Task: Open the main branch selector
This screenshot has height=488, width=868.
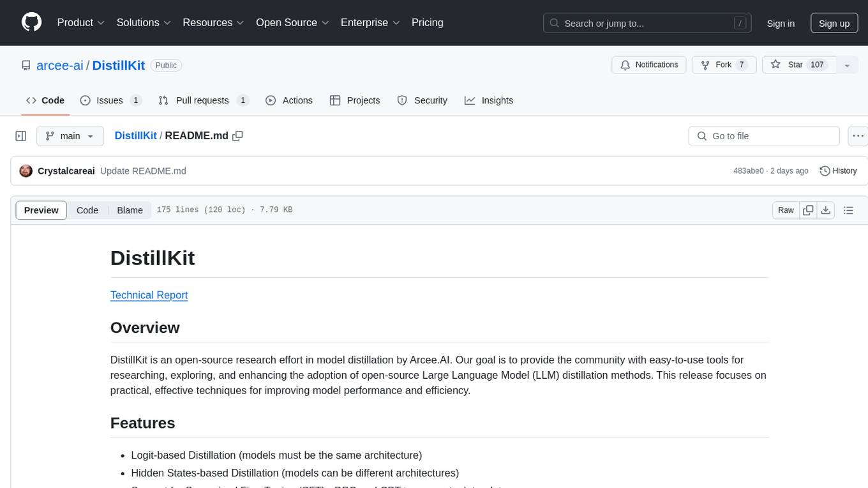Action: [70, 136]
